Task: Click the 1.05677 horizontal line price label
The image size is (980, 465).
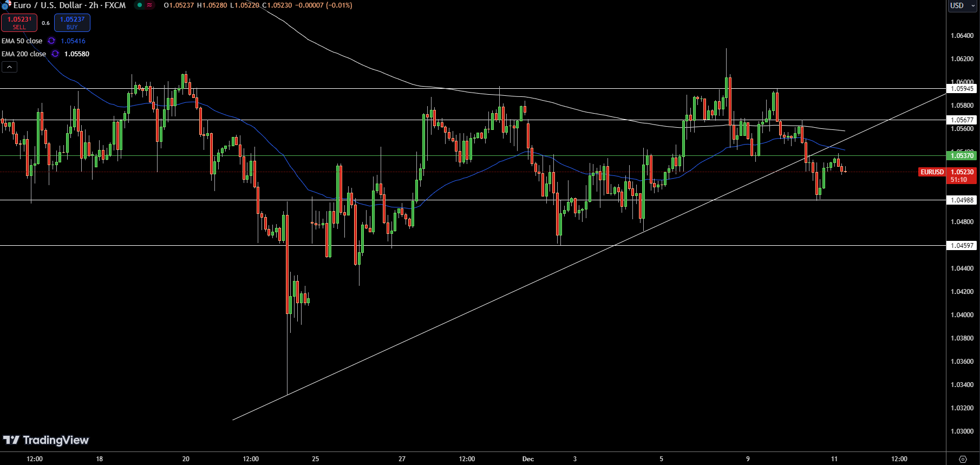Action: point(962,120)
